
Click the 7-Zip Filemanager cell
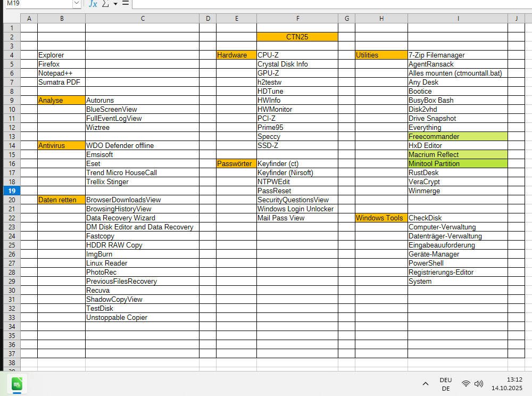tap(458, 55)
